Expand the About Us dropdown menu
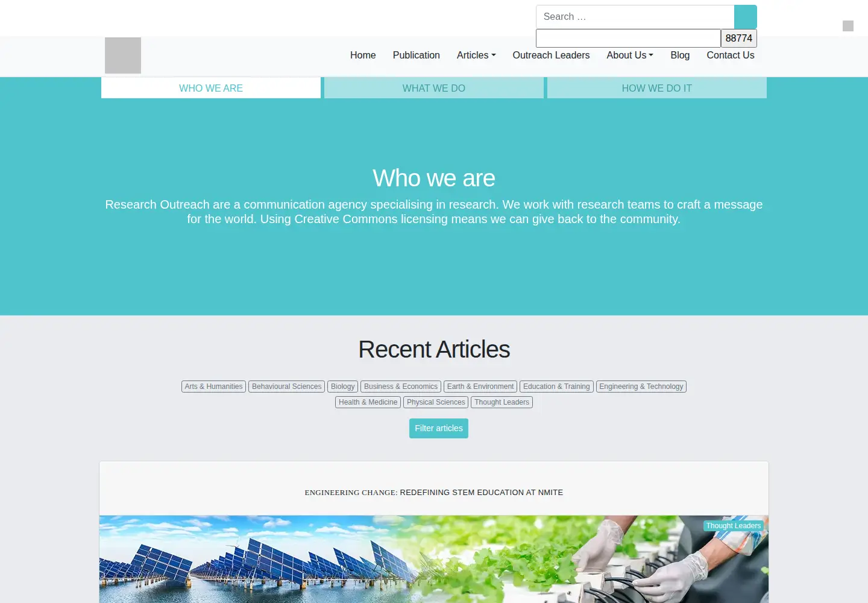The width and height of the screenshot is (868, 603). (630, 55)
